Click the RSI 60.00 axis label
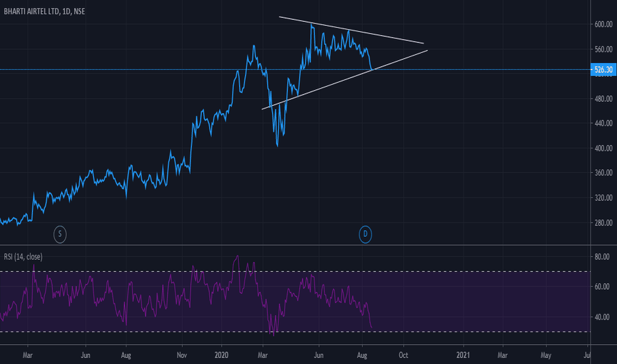Viewport: 617px width, 364px height. (602, 287)
